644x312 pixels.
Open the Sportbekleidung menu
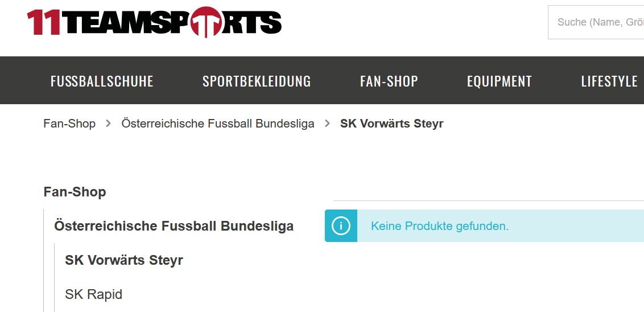[x=257, y=81]
